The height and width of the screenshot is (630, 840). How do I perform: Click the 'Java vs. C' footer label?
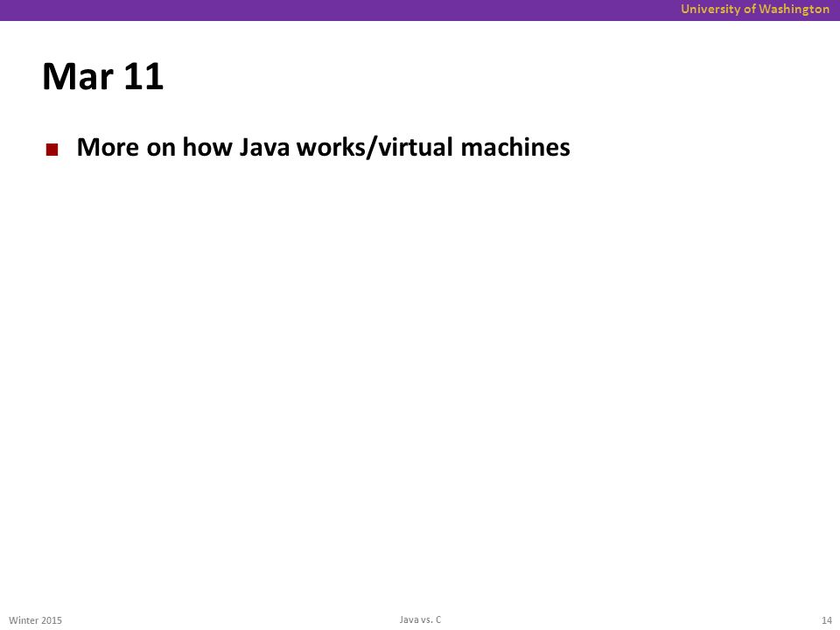point(420,619)
